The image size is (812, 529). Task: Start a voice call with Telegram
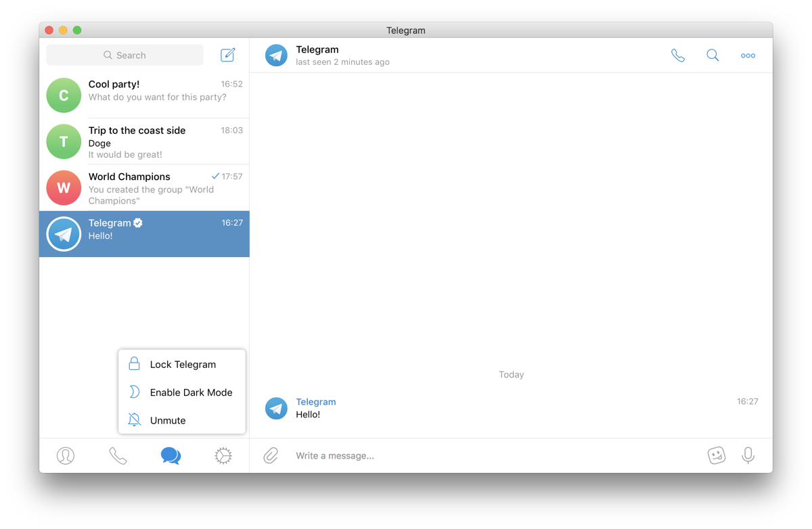click(x=678, y=55)
